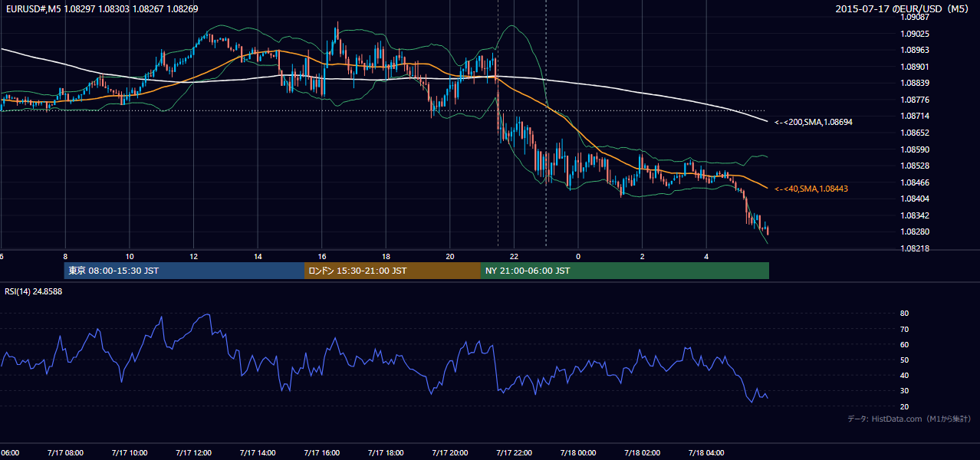980x460 pixels.
Task: Click hour 16 on the price chart axis
Action: [322, 257]
